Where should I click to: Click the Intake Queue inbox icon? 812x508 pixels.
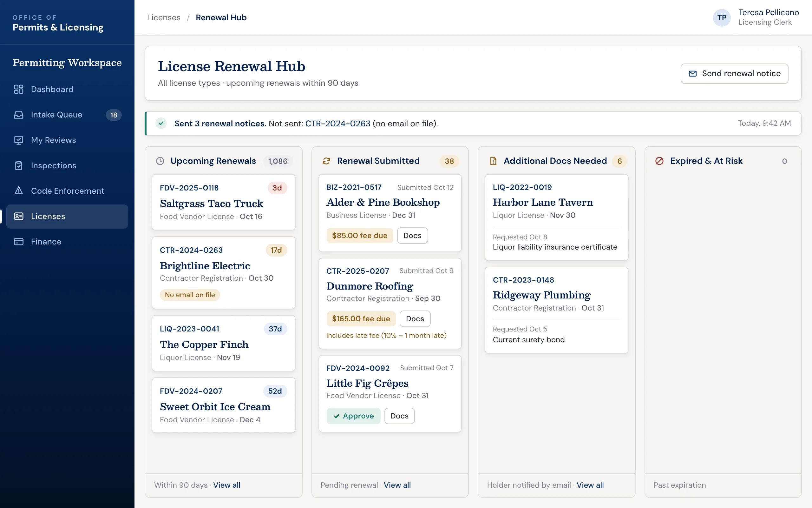[x=19, y=115]
